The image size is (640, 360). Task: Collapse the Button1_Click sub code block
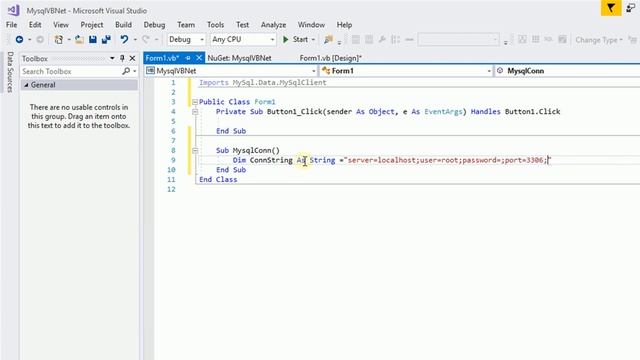point(195,112)
